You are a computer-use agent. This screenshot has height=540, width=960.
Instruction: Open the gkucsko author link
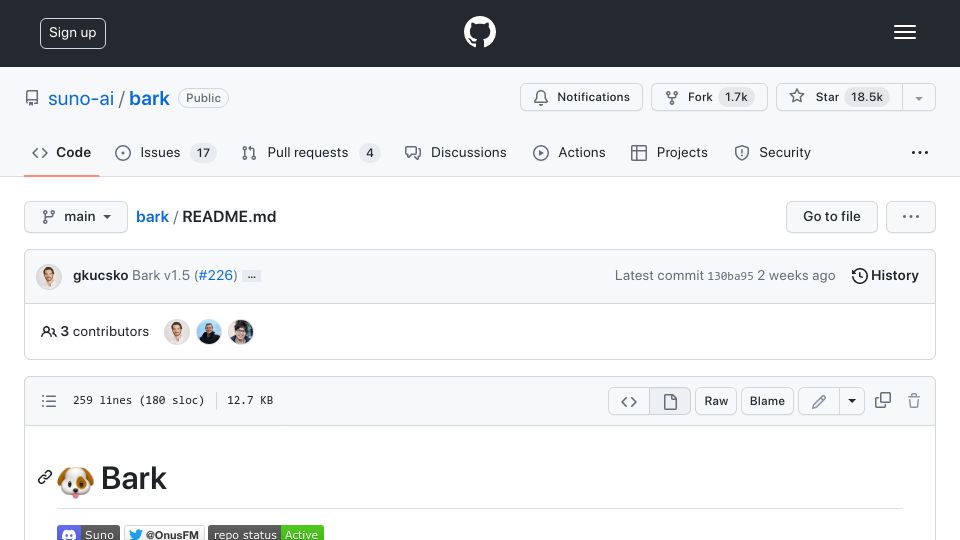coord(100,276)
